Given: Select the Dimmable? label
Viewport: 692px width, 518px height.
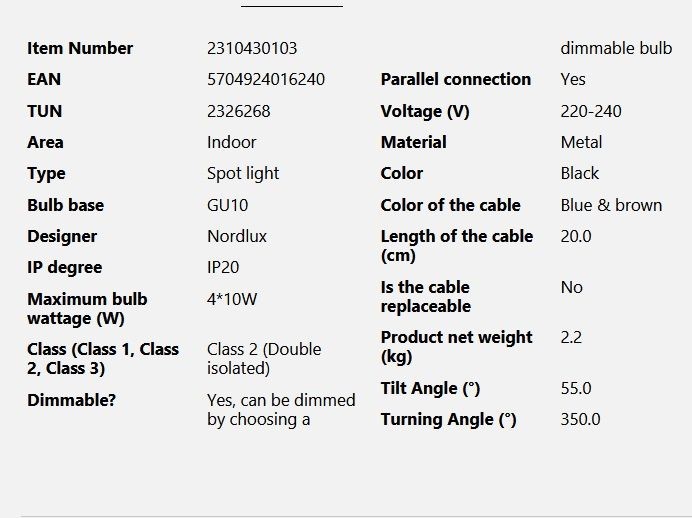Looking at the screenshot, I should [71, 400].
